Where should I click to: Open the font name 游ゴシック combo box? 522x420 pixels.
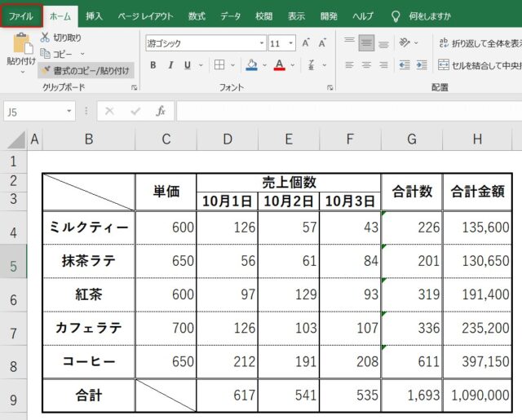pyautogui.click(x=206, y=43)
